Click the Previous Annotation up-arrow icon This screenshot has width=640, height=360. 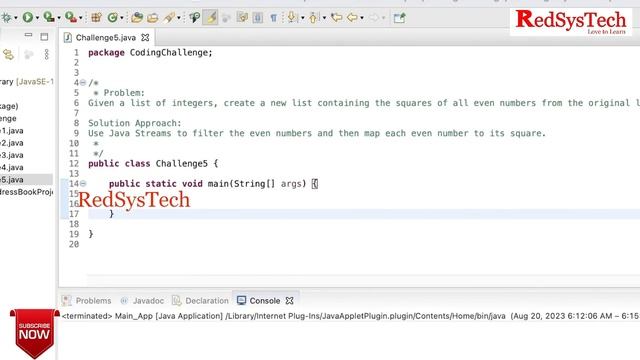click(313, 18)
